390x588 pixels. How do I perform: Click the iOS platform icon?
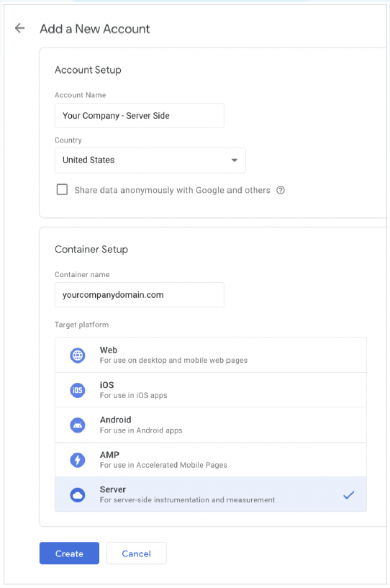tap(78, 390)
